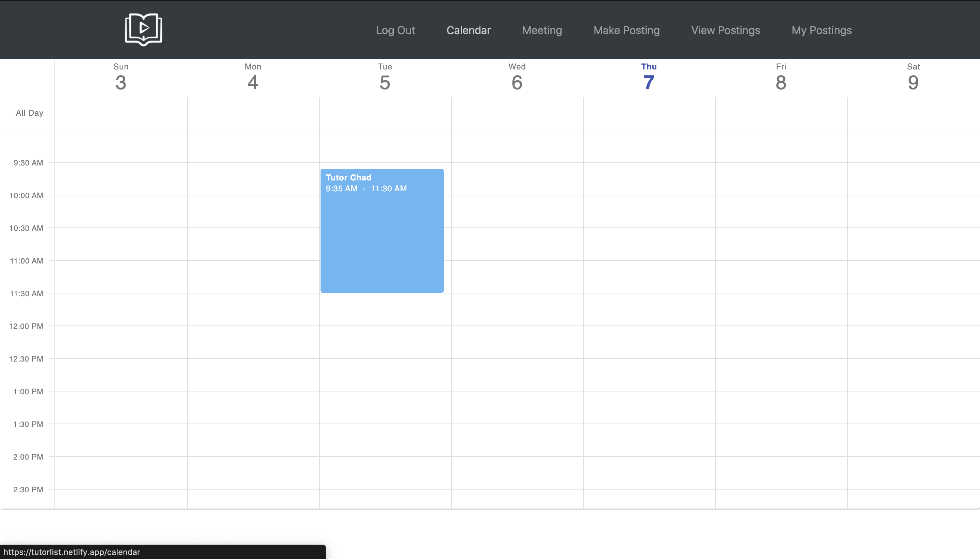The image size is (980, 559).
Task: Open Make Posting page
Action: click(626, 30)
